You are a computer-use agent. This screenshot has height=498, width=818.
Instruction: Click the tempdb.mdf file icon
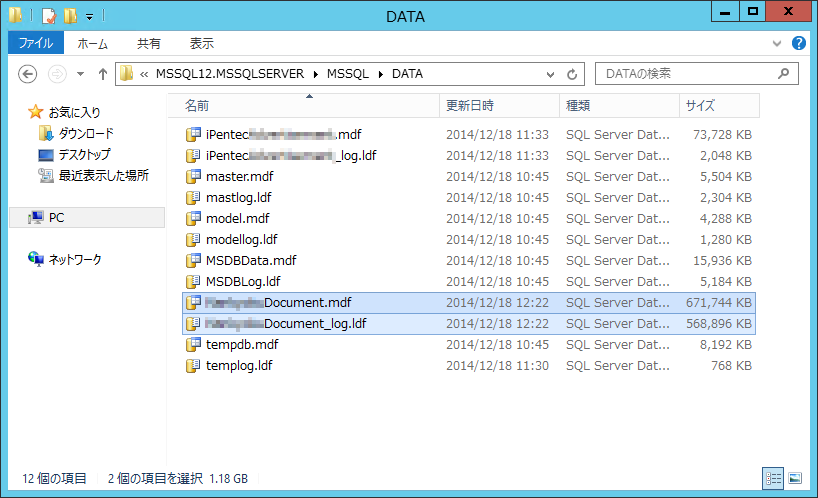coord(194,344)
